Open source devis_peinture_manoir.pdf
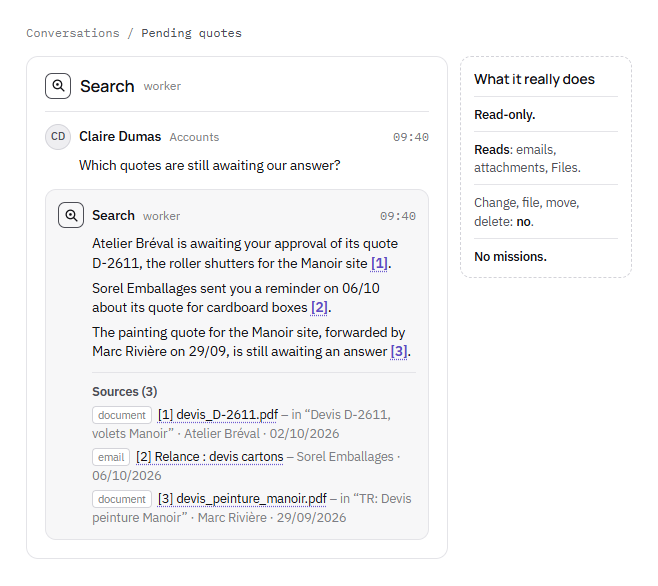 point(242,499)
